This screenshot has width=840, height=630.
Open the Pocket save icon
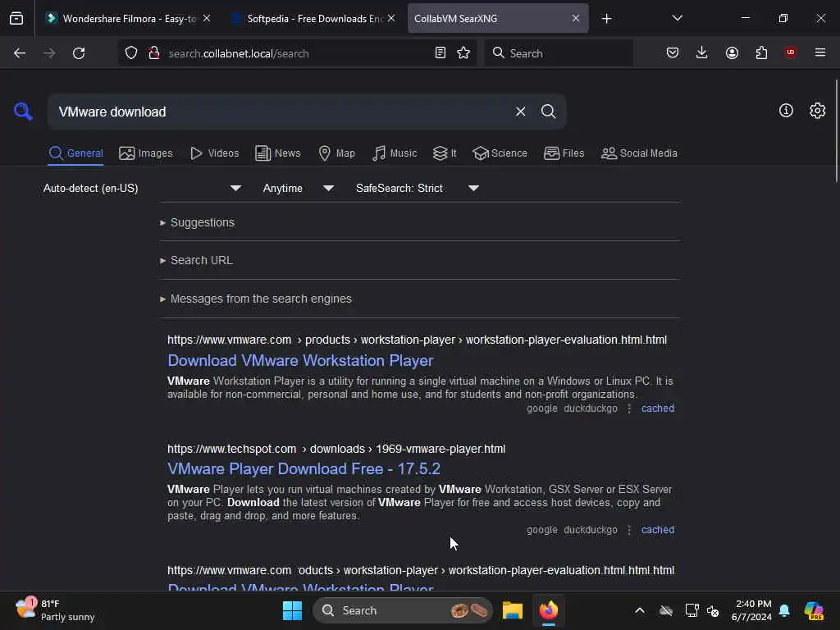tap(673, 53)
